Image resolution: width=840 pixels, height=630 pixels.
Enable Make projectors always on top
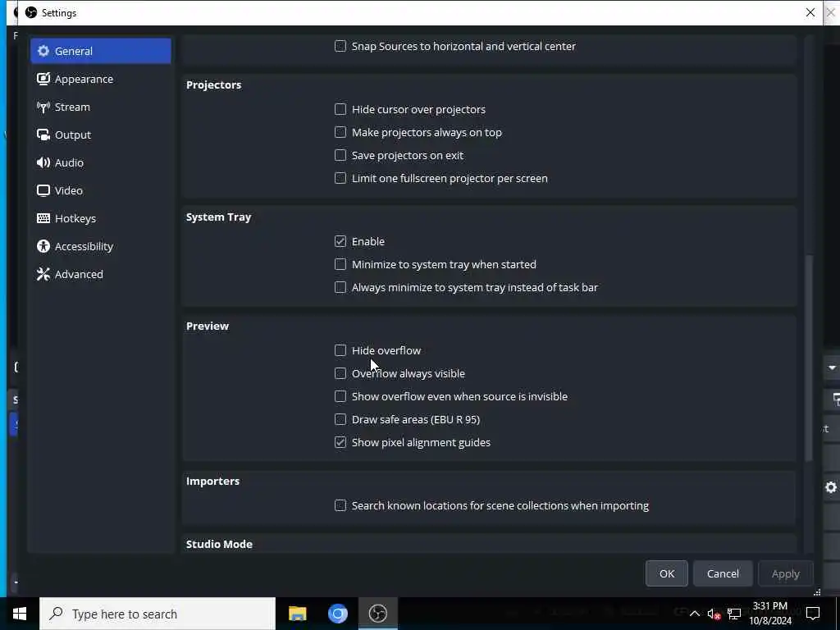point(340,132)
